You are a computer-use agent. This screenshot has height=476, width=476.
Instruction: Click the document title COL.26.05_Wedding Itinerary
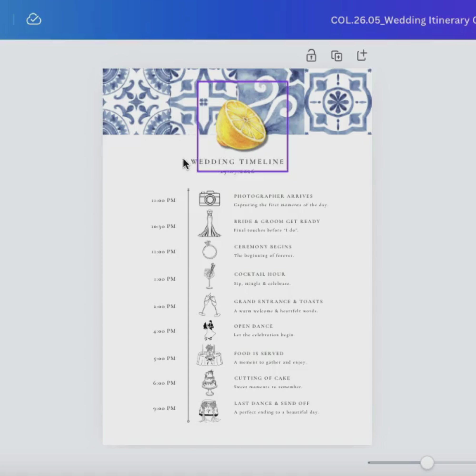[403, 20]
